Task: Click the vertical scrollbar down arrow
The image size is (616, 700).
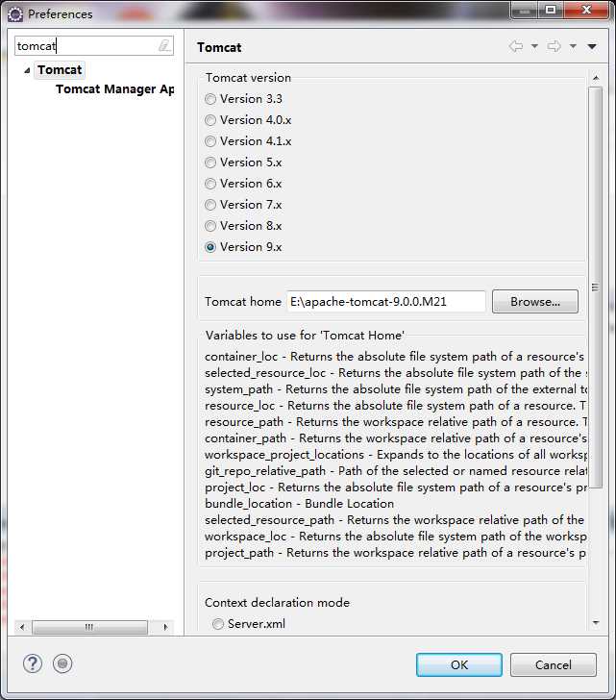Action: pyautogui.click(x=596, y=622)
